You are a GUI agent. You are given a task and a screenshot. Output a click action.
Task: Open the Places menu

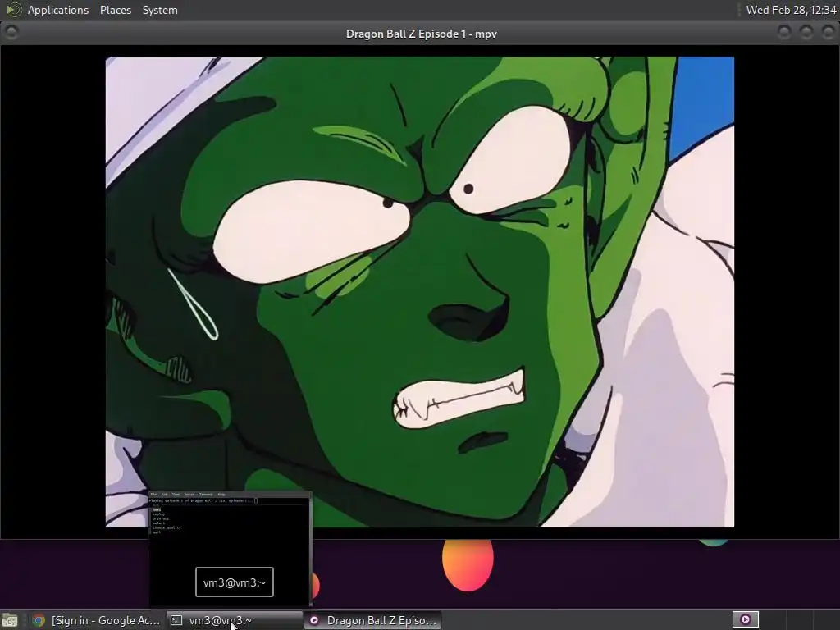(115, 10)
